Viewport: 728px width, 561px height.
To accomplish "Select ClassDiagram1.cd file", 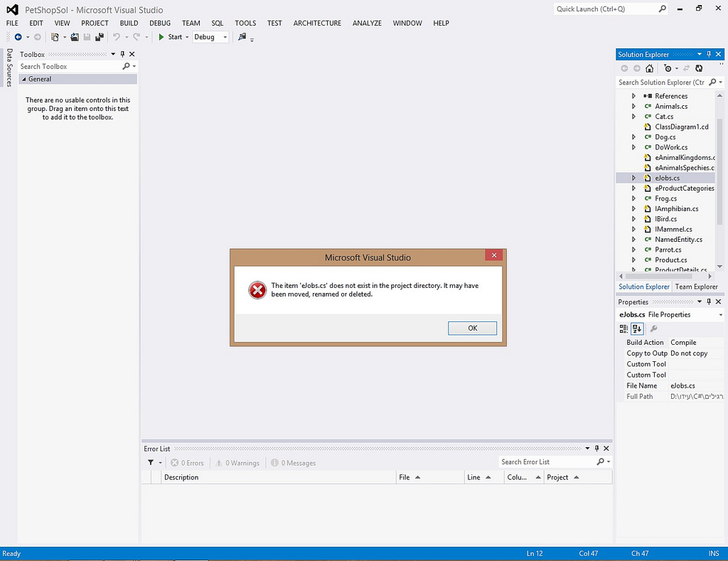I will point(682,127).
